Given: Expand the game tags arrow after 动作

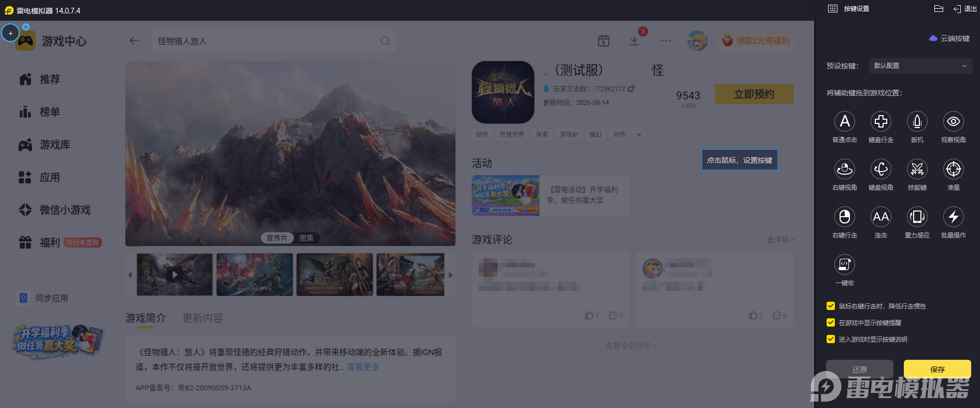Looking at the screenshot, I should (x=639, y=135).
